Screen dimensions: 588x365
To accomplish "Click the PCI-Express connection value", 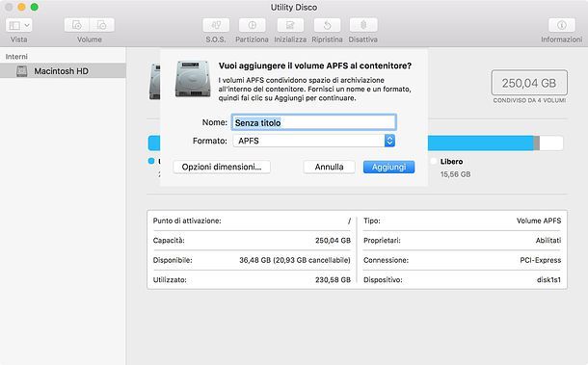I will coord(541,260).
